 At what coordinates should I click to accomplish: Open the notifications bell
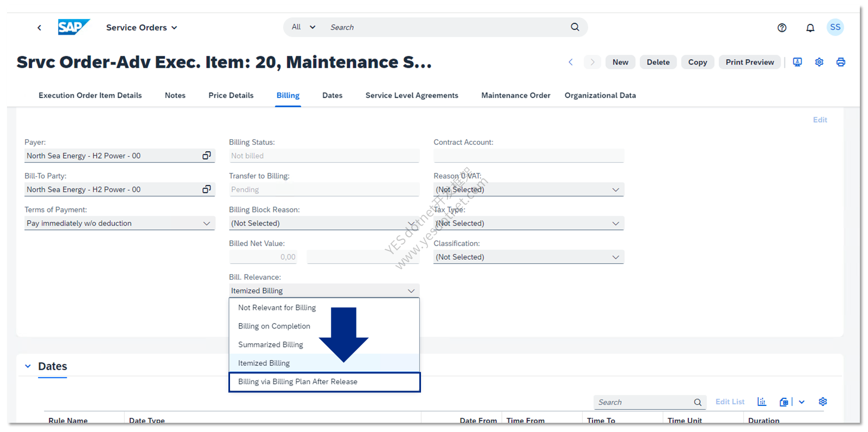(810, 28)
